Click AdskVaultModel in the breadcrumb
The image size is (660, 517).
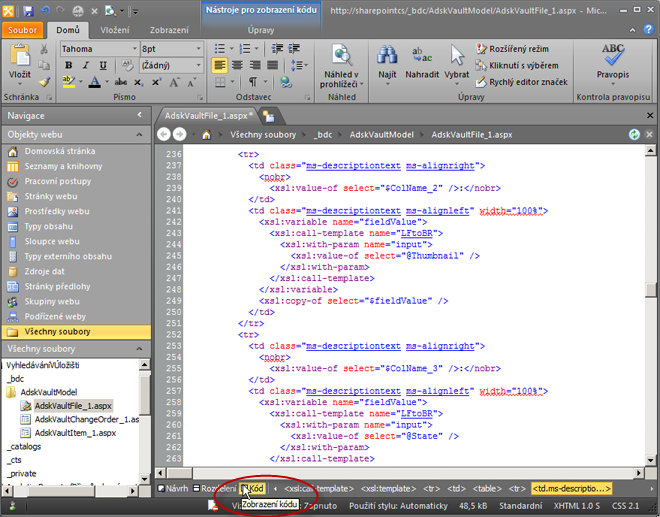[x=381, y=135]
